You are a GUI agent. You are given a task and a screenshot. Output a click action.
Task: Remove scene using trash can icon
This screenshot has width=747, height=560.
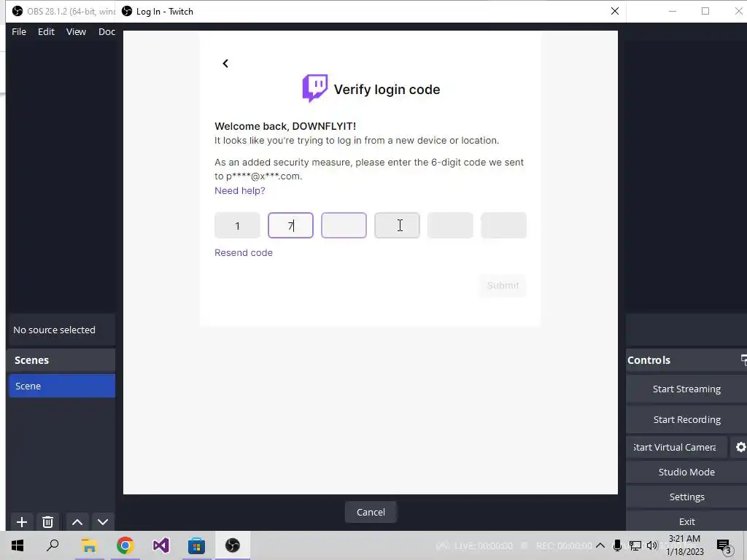click(47, 522)
